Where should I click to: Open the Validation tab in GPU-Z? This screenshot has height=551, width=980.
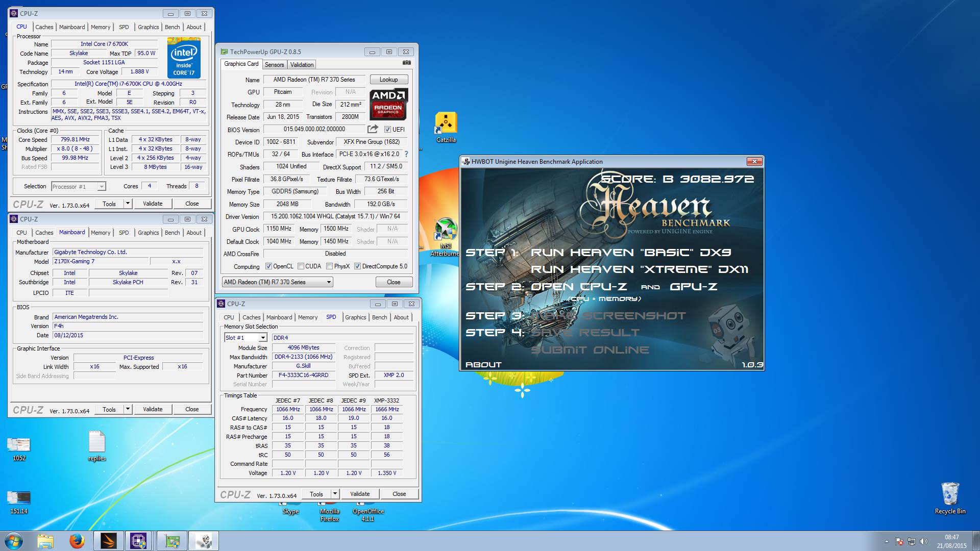pyautogui.click(x=302, y=65)
